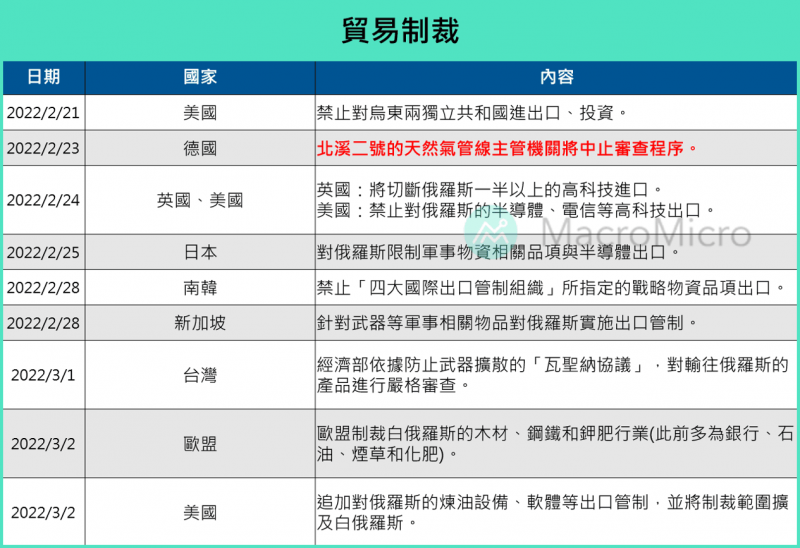
Task: Click the line 英國：將切斷俄羅斯一半以上的高科技進口
Action: (489, 190)
